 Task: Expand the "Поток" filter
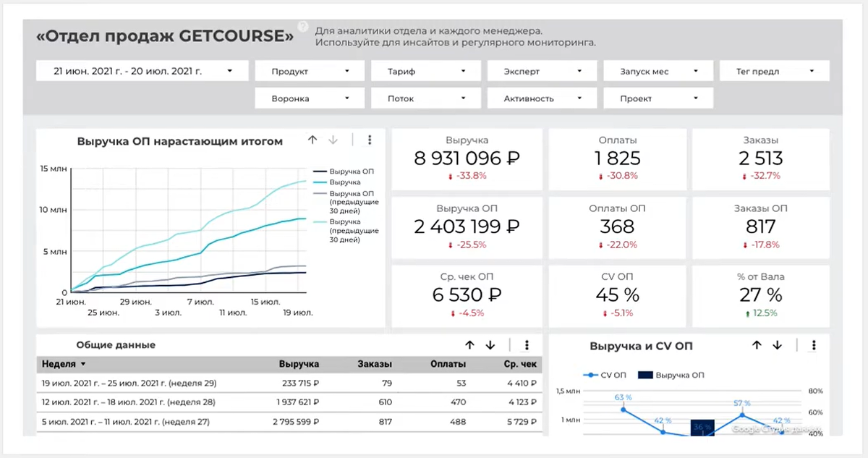[425, 98]
